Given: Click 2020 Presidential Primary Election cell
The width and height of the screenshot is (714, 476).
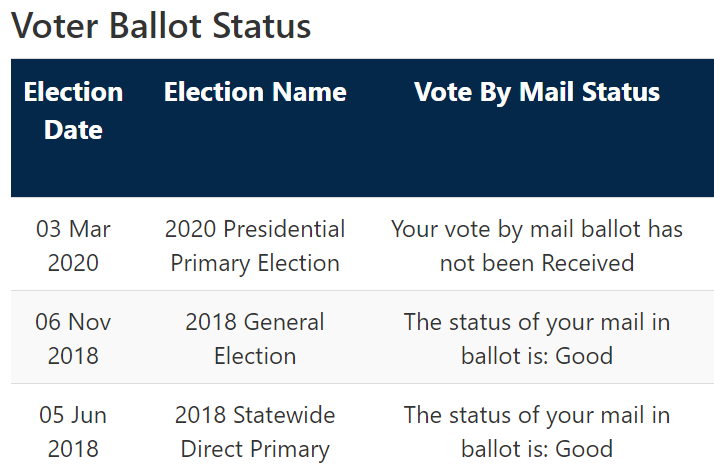Looking at the screenshot, I should coord(255,246).
